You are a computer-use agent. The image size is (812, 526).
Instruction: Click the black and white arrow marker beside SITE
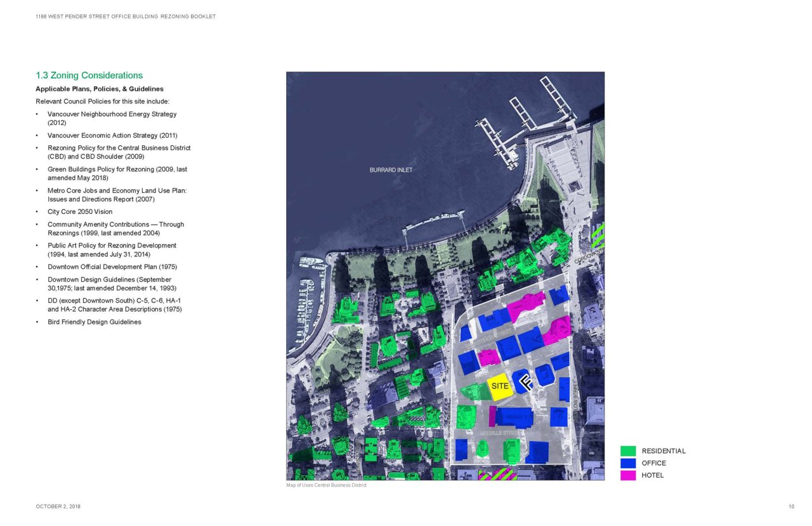pos(526,382)
